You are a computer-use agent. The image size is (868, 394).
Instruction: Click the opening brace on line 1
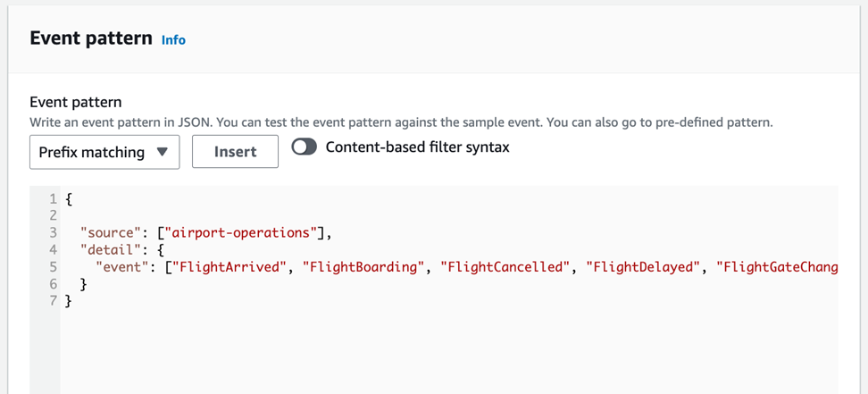pyautogui.click(x=70, y=199)
